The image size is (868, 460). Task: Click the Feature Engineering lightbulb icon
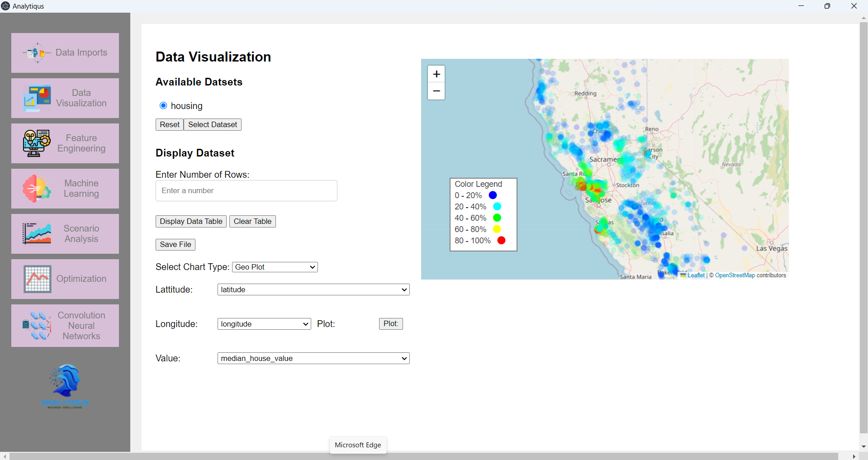(37, 143)
